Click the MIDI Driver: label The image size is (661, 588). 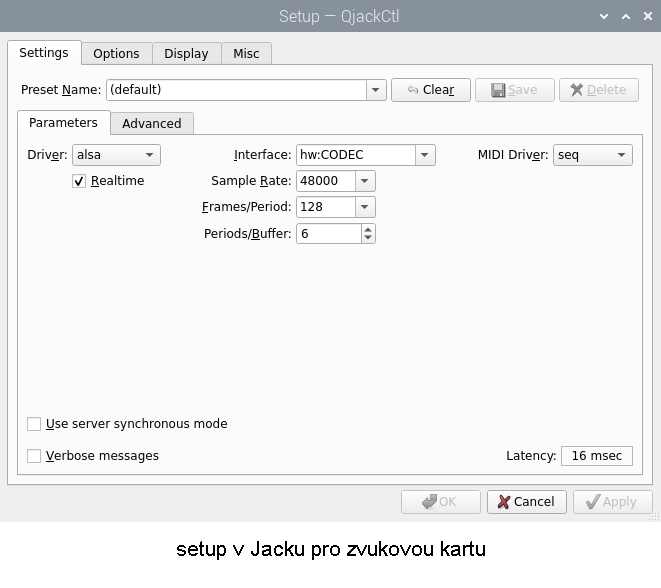click(x=513, y=155)
